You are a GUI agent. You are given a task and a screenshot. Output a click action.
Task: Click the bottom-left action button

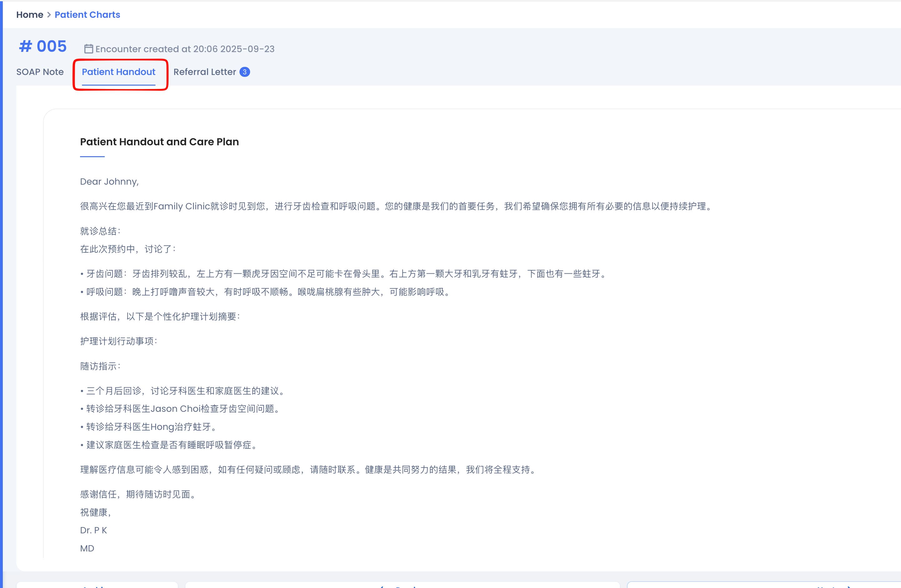(x=97, y=585)
